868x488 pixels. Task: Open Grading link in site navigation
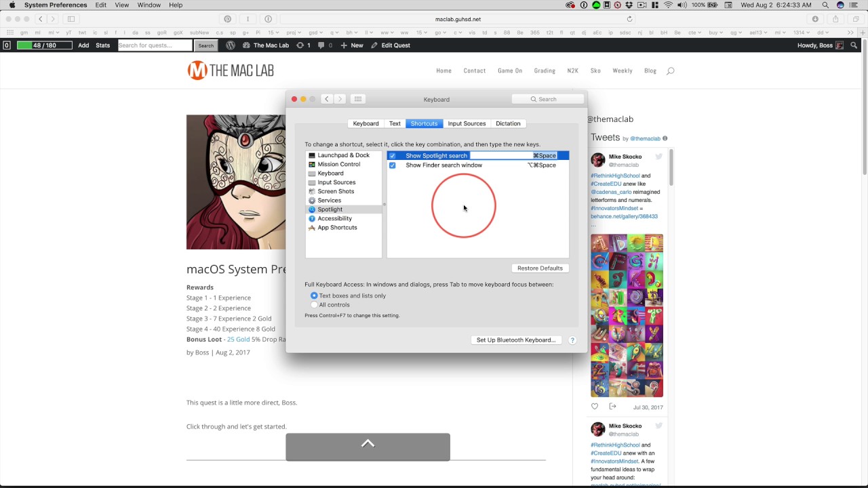click(x=545, y=70)
